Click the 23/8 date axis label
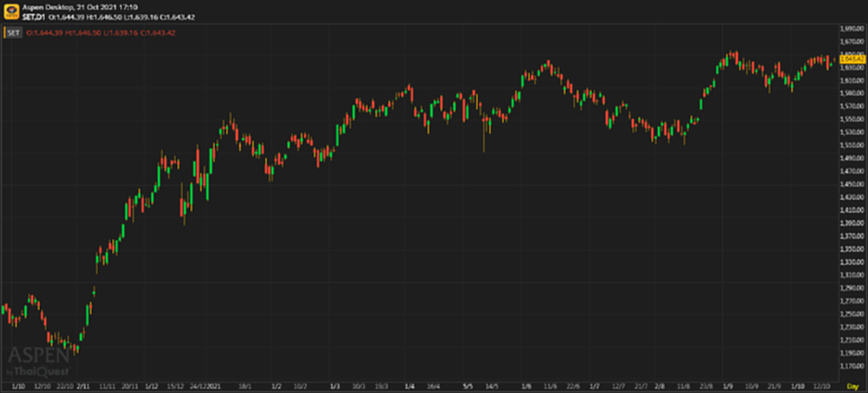The image size is (868, 393). 707,385
